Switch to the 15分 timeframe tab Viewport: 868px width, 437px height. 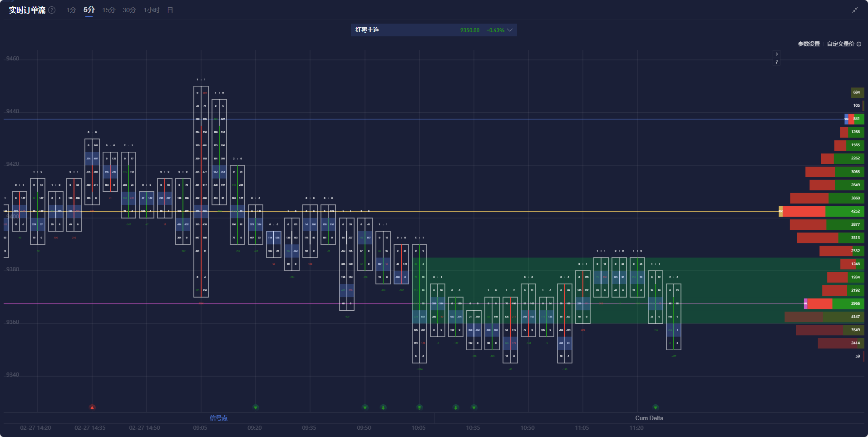(x=108, y=10)
